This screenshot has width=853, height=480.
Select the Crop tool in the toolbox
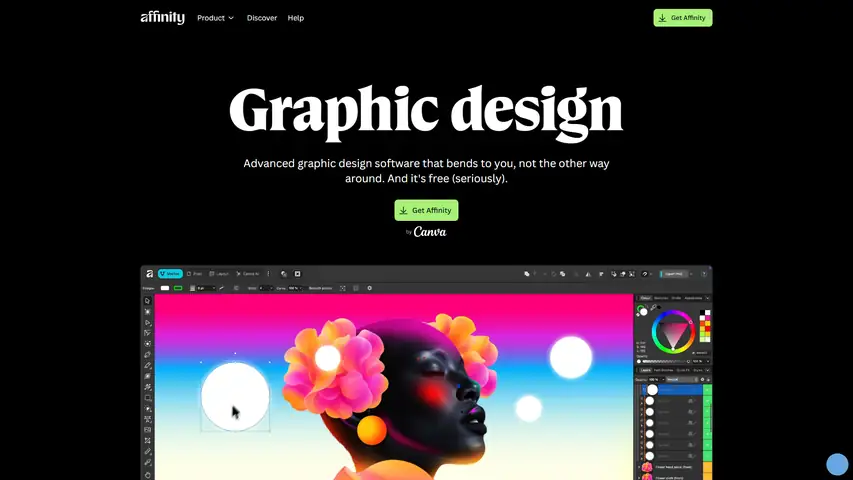(147, 440)
